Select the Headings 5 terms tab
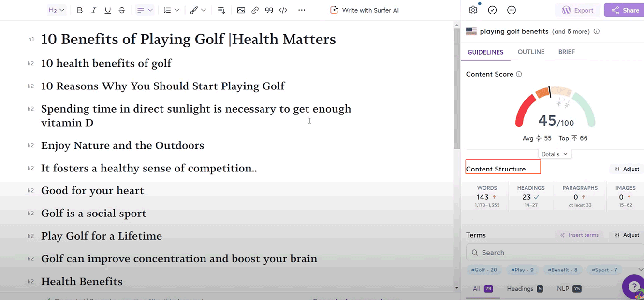This screenshot has height=300, width=644. click(x=525, y=289)
